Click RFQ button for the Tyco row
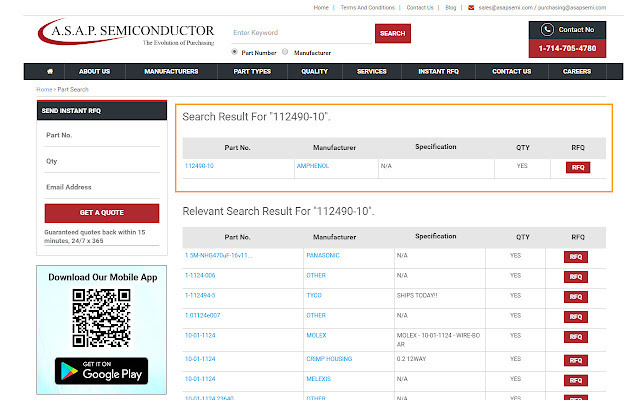The height and width of the screenshot is (400, 640). [x=576, y=297]
